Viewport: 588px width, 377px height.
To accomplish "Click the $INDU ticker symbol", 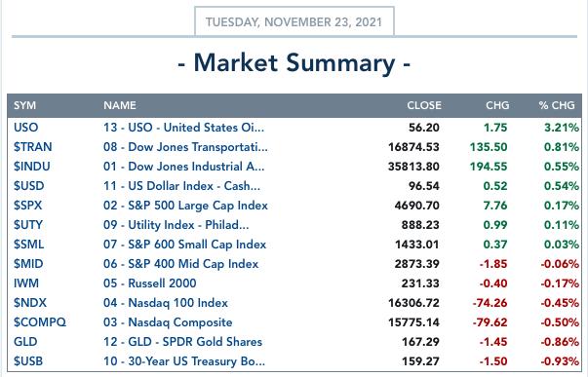I will [x=32, y=167].
